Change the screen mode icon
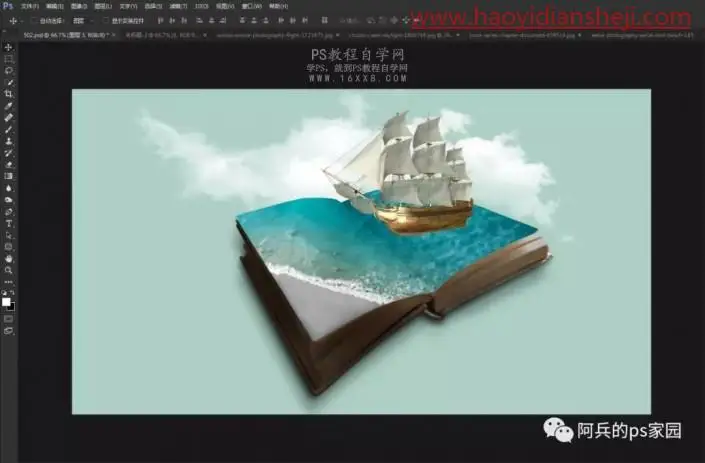 (9, 331)
